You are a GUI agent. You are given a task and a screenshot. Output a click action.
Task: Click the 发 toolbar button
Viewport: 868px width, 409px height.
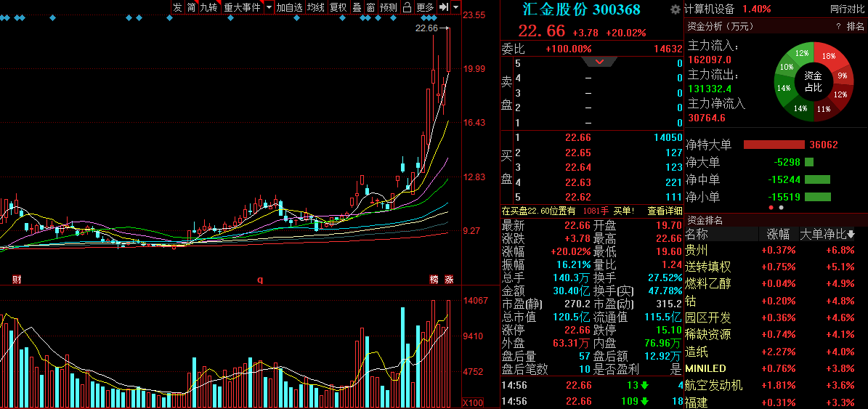[177, 7]
